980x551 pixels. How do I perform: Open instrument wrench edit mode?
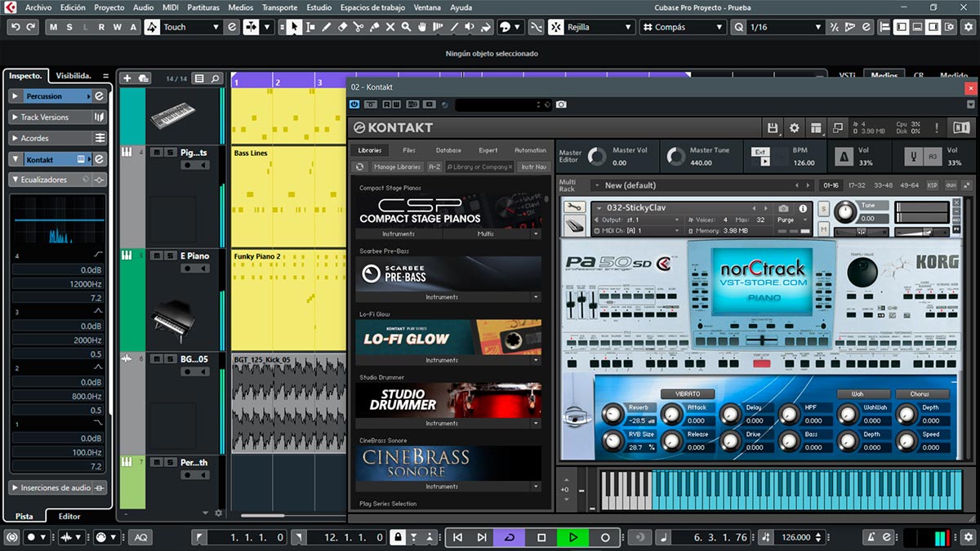click(x=576, y=207)
